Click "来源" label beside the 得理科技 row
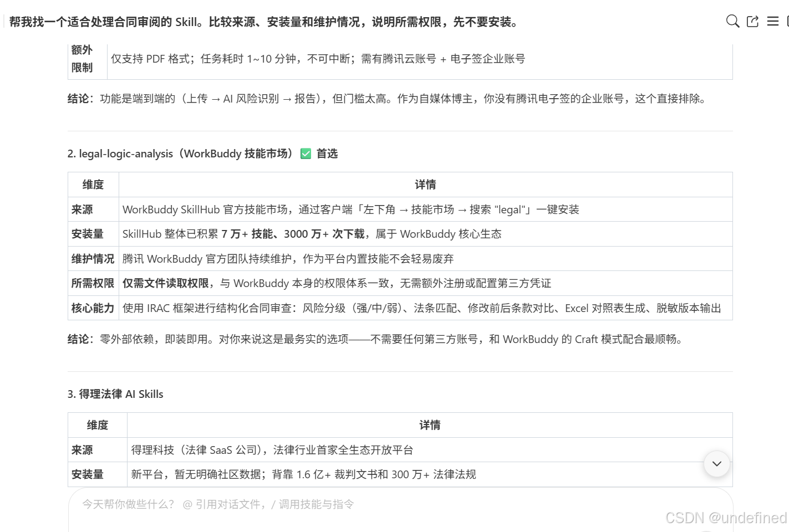The height and width of the screenshot is (532, 789). [98, 450]
